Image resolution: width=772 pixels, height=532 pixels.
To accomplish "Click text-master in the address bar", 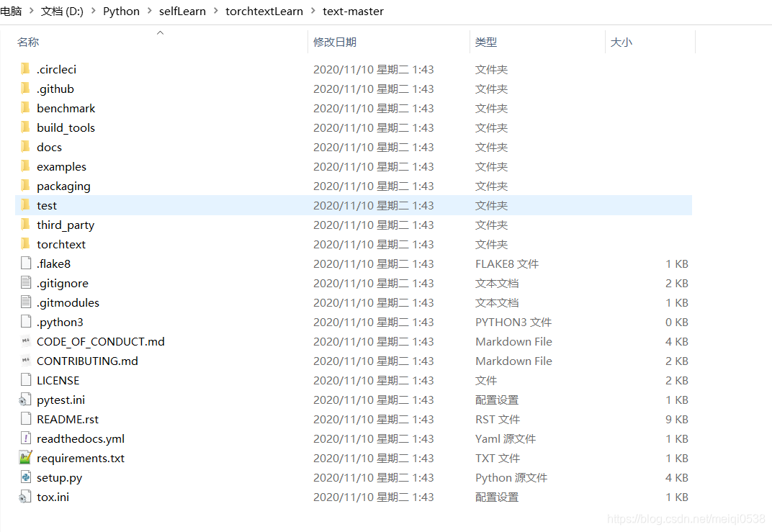I will pos(353,11).
